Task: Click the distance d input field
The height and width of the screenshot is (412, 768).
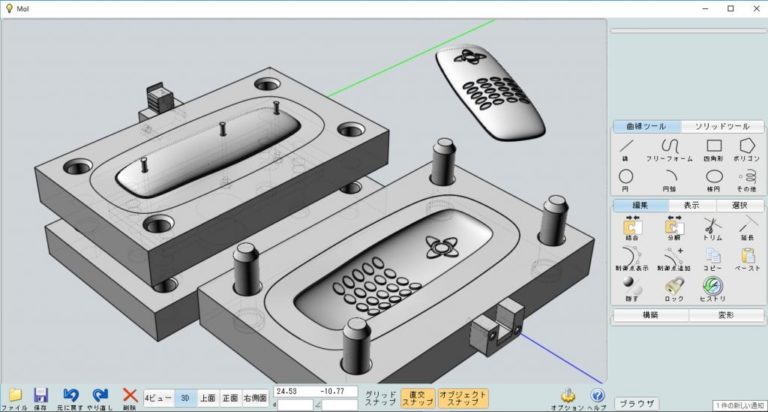Action: [x=295, y=405]
